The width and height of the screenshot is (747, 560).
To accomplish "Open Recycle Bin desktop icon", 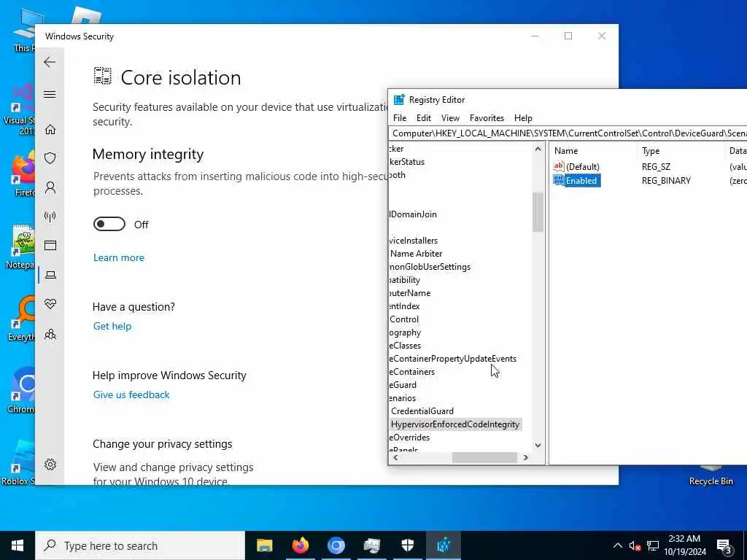I will 711,474.
